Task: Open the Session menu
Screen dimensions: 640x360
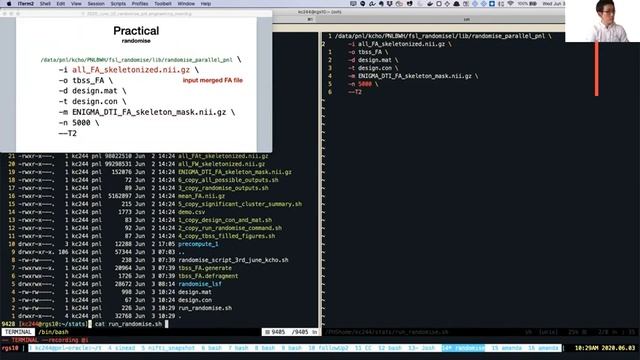Action: (x=96, y=4)
